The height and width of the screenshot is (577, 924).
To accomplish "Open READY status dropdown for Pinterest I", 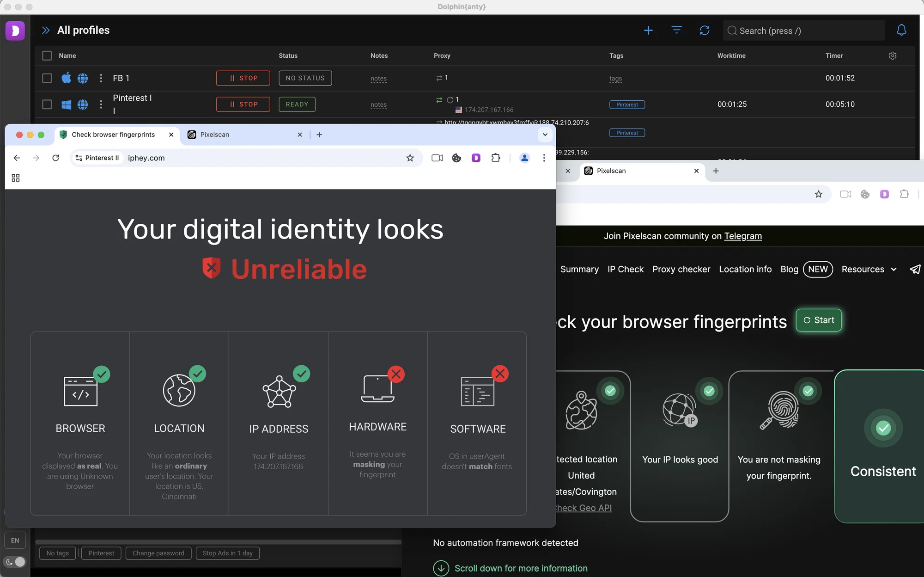I will tap(297, 104).
